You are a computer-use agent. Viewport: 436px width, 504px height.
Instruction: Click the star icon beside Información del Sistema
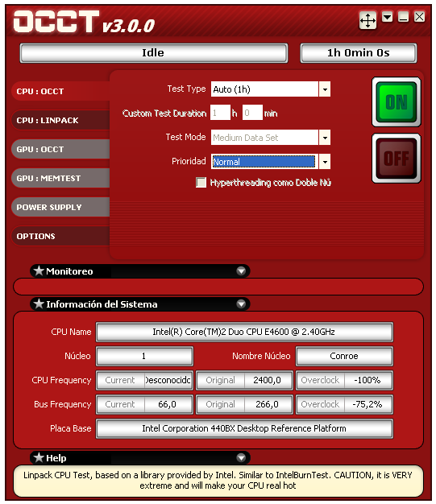39,304
